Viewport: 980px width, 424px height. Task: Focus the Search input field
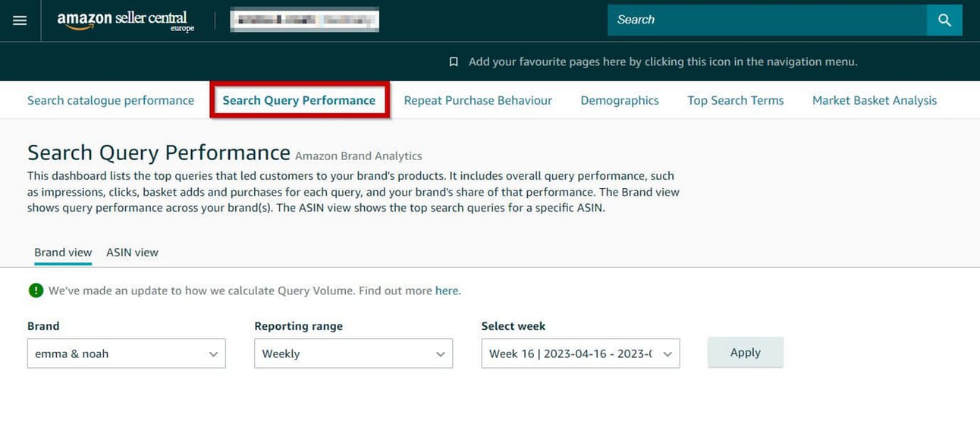(x=767, y=20)
